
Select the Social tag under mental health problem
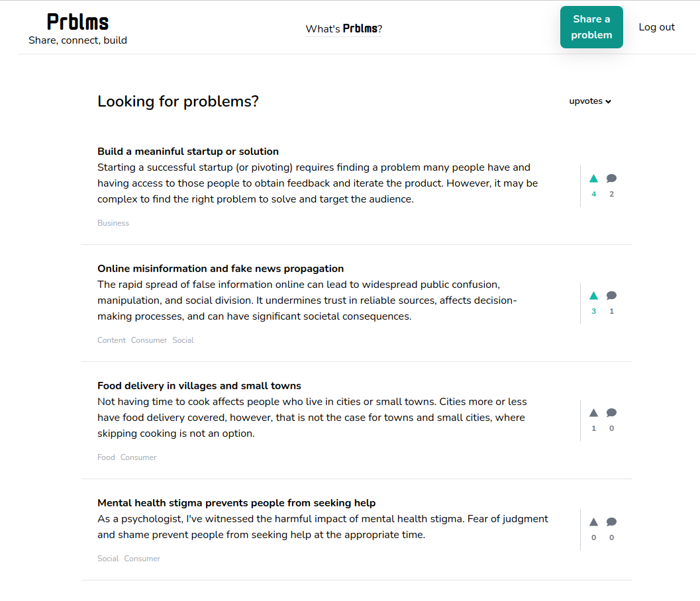[108, 559]
